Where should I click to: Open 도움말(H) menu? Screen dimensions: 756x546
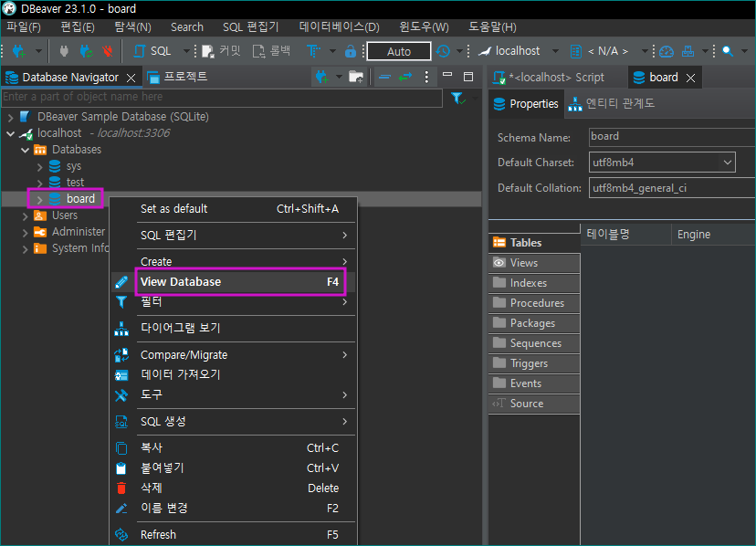tap(492, 27)
